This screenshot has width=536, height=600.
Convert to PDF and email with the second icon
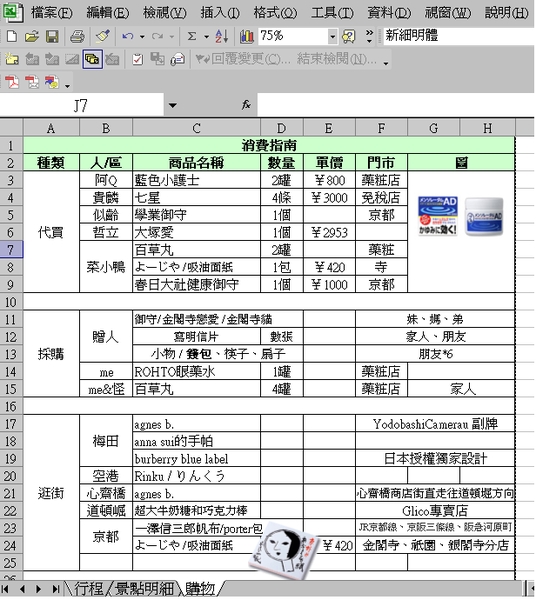[32, 82]
